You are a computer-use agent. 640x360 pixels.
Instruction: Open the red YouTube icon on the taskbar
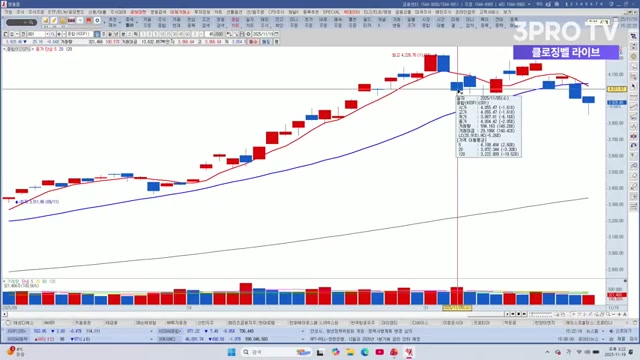[x=380, y=352]
